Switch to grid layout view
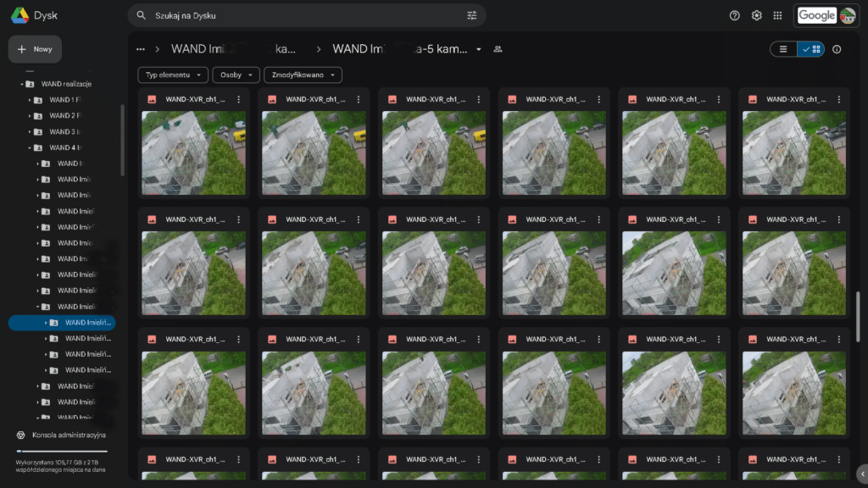Image resolution: width=868 pixels, height=488 pixels. tap(811, 49)
